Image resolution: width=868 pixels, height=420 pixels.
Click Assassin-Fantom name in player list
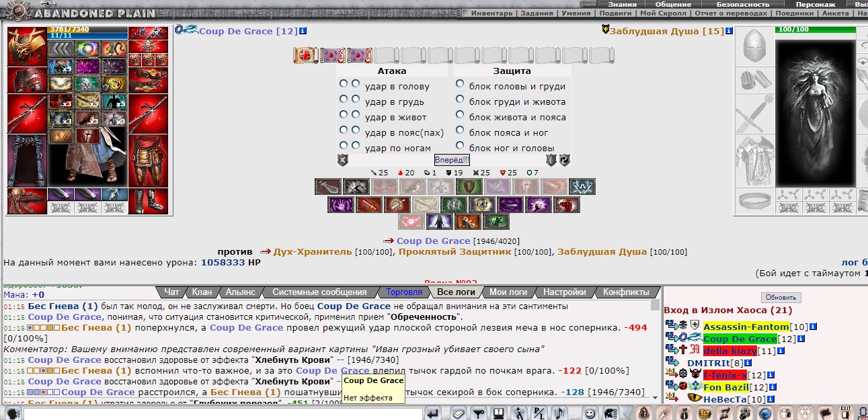click(746, 327)
